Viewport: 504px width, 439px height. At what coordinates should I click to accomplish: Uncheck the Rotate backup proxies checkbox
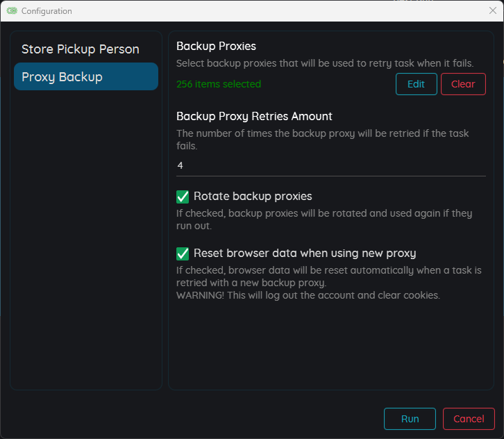(x=183, y=197)
